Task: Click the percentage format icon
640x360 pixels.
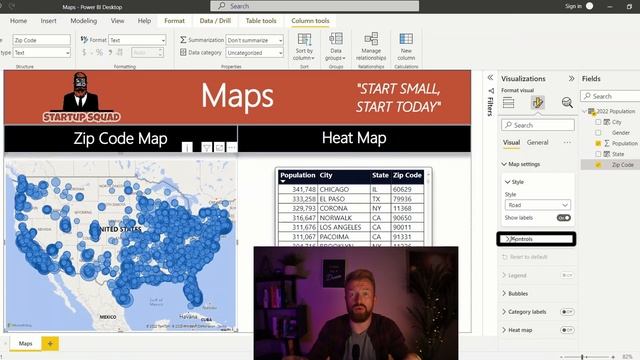Action: pyautogui.click(x=99, y=53)
